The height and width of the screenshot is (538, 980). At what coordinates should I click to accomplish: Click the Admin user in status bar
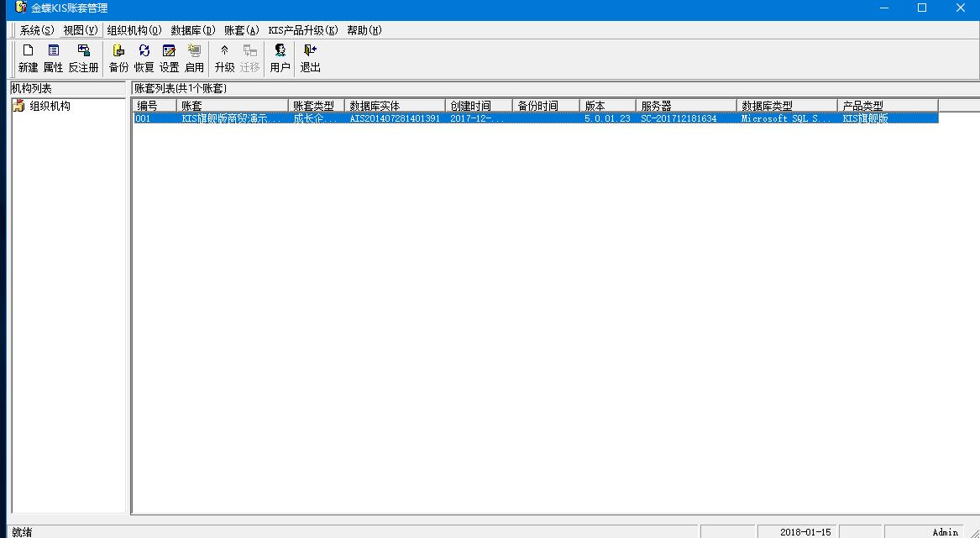pyautogui.click(x=945, y=532)
